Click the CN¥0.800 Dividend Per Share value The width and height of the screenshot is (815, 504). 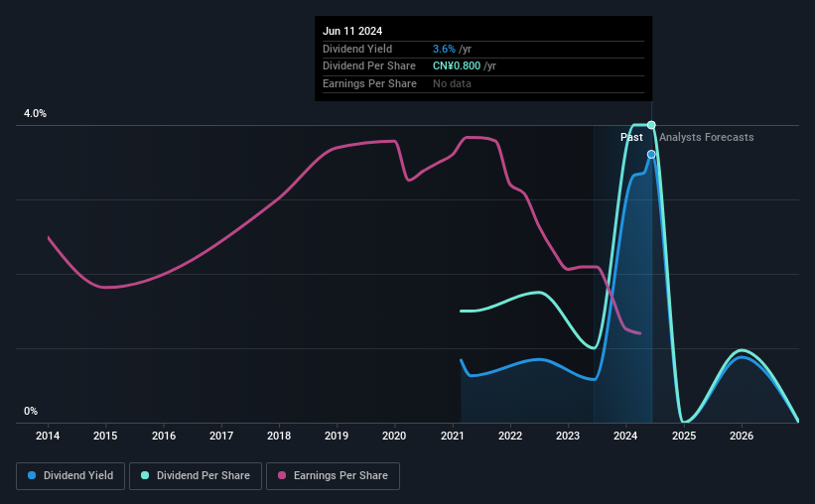tap(457, 66)
